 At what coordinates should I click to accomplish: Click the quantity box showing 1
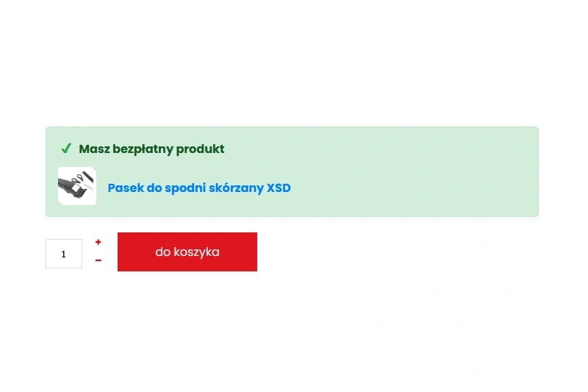click(x=64, y=254)
